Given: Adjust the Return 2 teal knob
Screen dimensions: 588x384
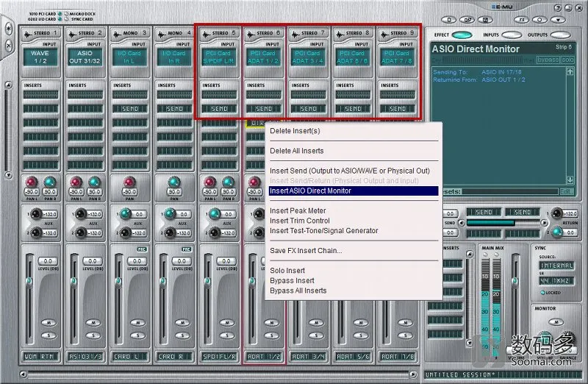Looking at the screenshot, I should [557, 232].
